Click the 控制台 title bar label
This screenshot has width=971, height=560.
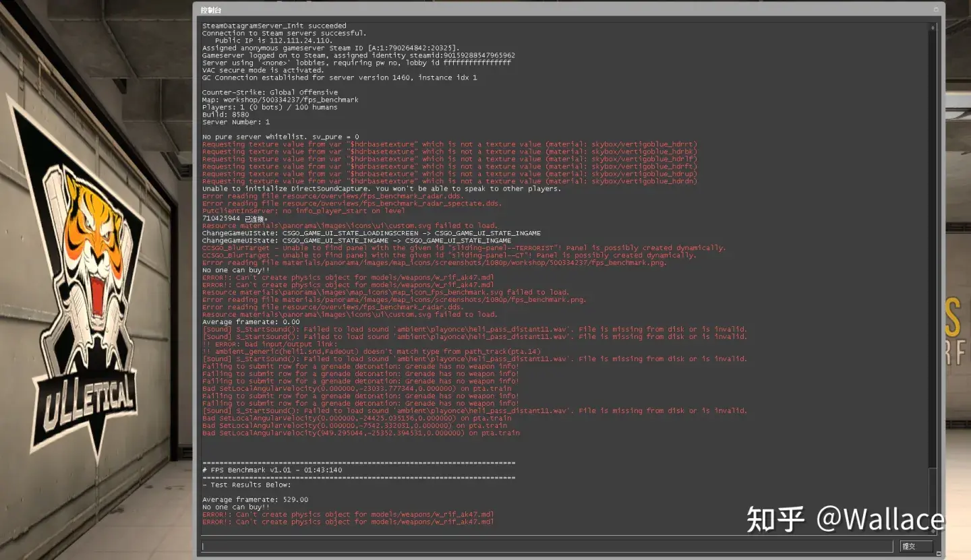(x=210, y=10)
